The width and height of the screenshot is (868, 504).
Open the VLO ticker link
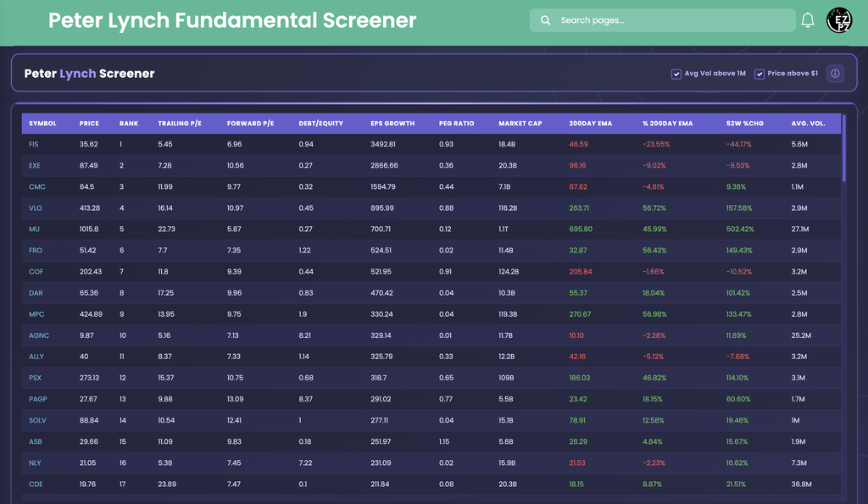pos(36,208)
